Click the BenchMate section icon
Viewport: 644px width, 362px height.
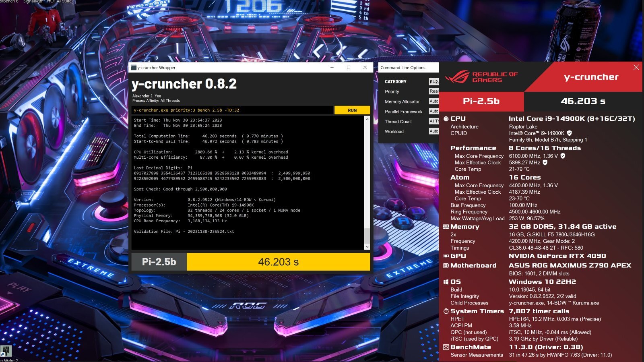(x=446, y=347)
